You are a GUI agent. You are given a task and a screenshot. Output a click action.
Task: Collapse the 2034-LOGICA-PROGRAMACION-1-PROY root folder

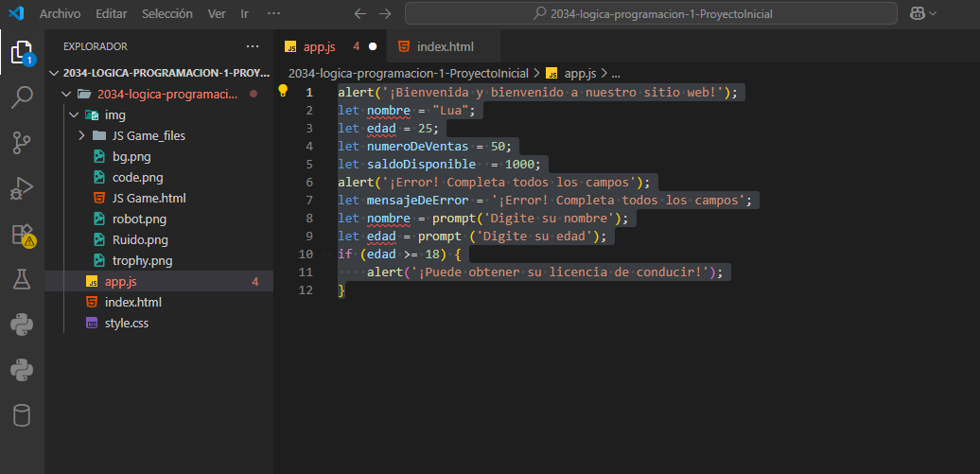159,73
